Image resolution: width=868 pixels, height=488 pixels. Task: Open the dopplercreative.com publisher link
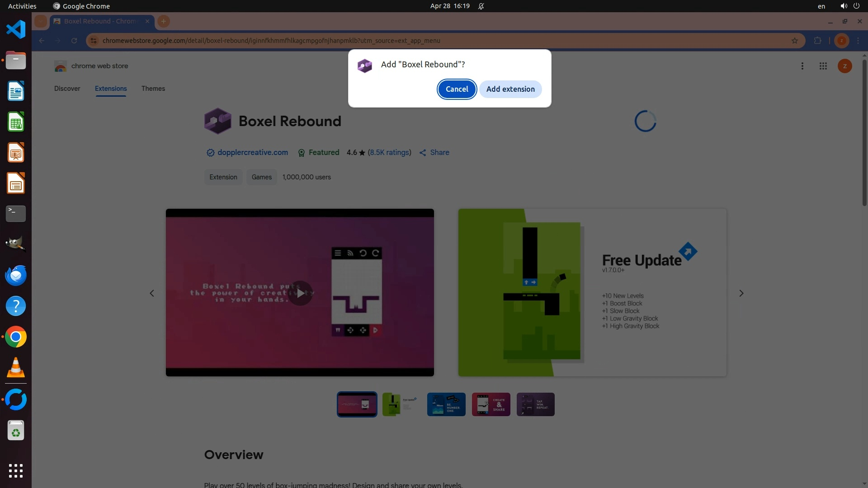click(252, 153)
